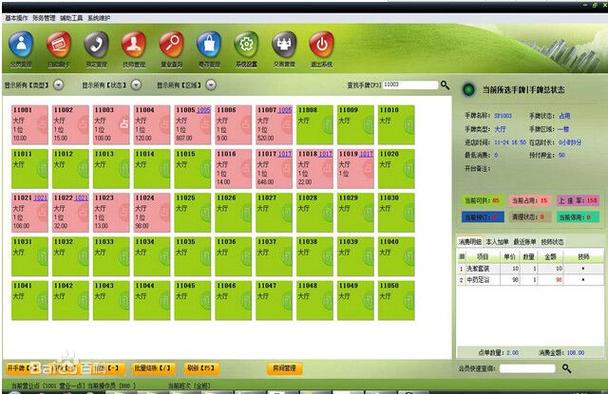The width and height of the screenshot is (608, 394).
Task: Select free hand-card tile 11035
Action: tap(193, 257)
